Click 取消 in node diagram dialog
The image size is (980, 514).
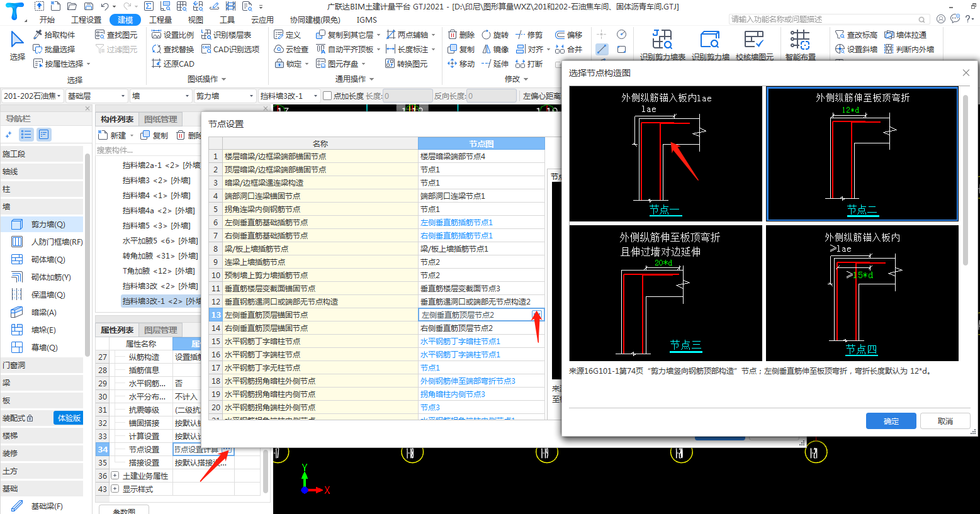[x=945, y=421]
